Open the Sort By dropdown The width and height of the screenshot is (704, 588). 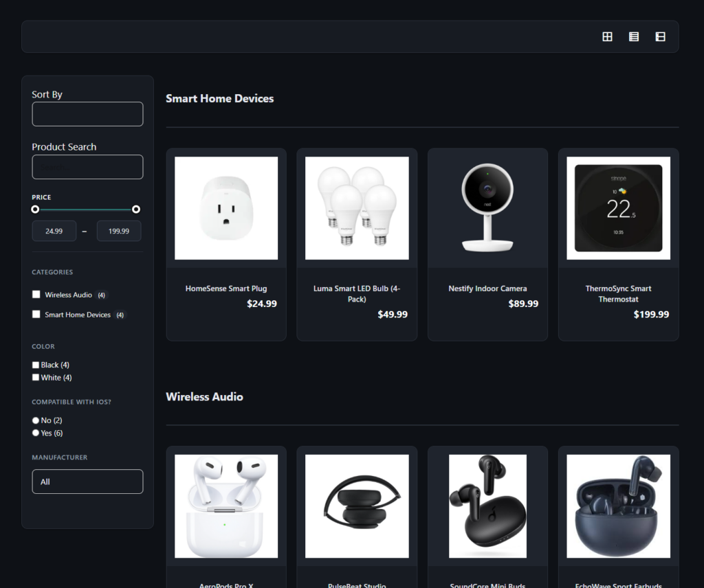click(x=87, y=114)
